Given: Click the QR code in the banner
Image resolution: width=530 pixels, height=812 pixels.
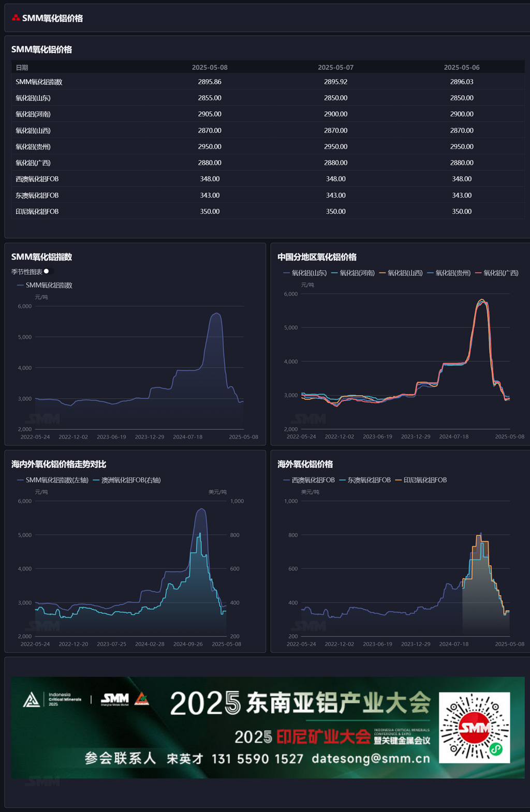Looking at the screenshot, I should (475, 728).
